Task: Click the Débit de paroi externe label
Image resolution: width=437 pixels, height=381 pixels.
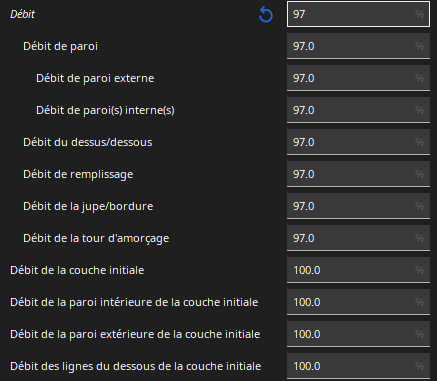Action: 95,78
